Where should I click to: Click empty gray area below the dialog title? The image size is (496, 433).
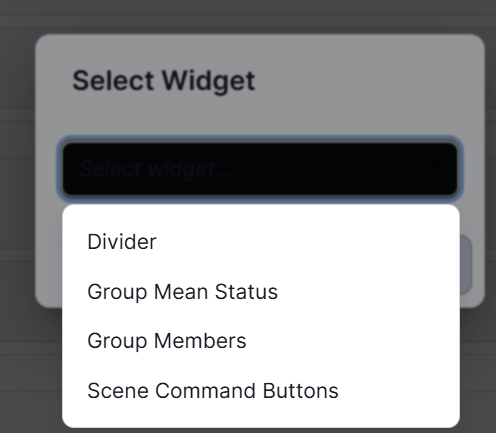pos(260,117)
